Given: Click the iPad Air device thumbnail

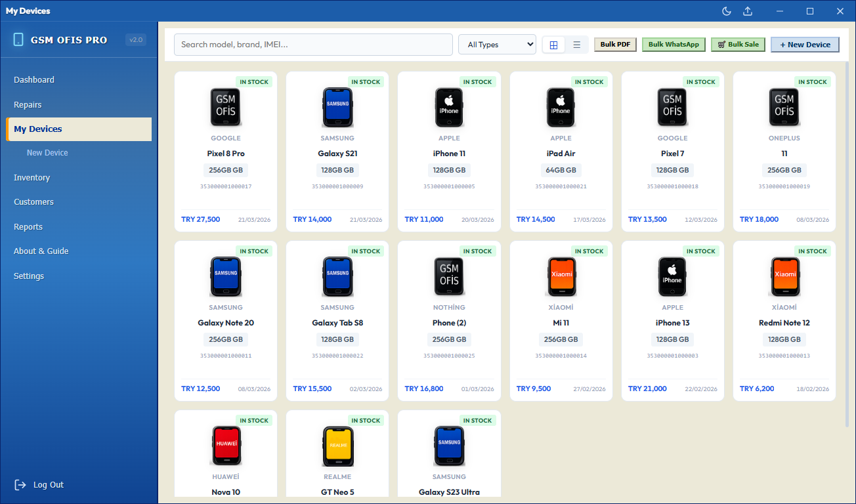Looking at the screenshot, I should (x=561, y=108).
